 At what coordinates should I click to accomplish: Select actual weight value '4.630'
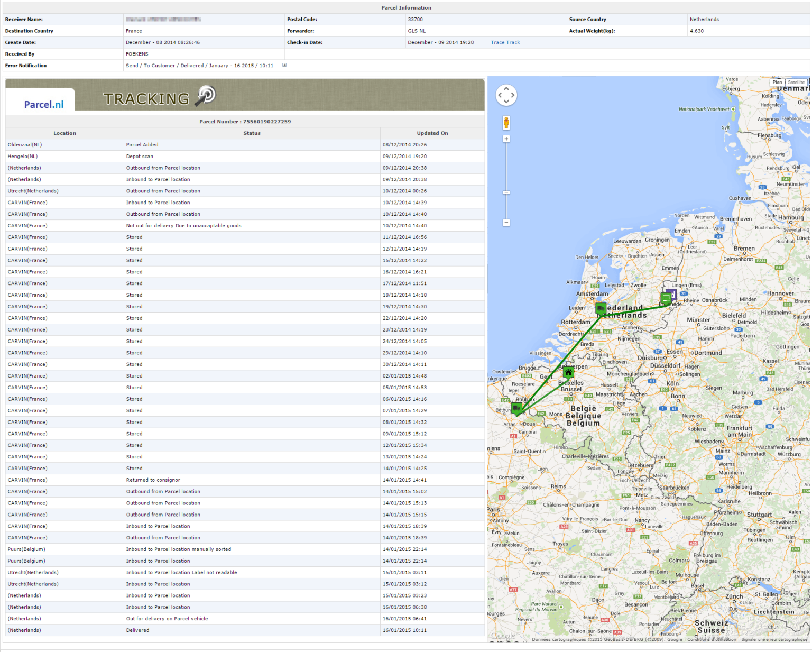coord(696,31)
